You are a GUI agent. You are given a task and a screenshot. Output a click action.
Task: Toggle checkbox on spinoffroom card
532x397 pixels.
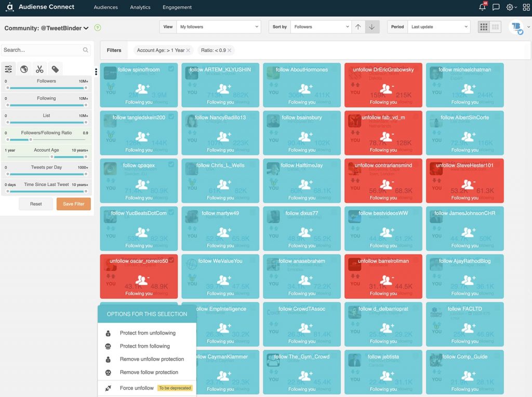[171, 69]
